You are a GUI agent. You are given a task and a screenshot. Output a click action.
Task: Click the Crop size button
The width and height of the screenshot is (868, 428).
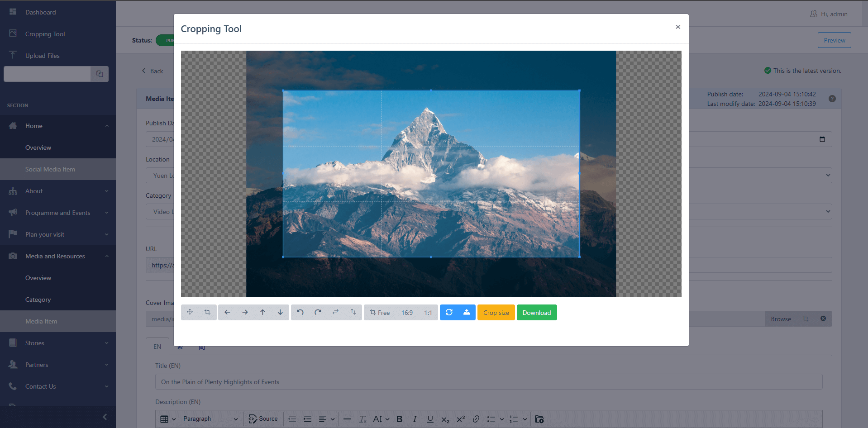(496, 312)
